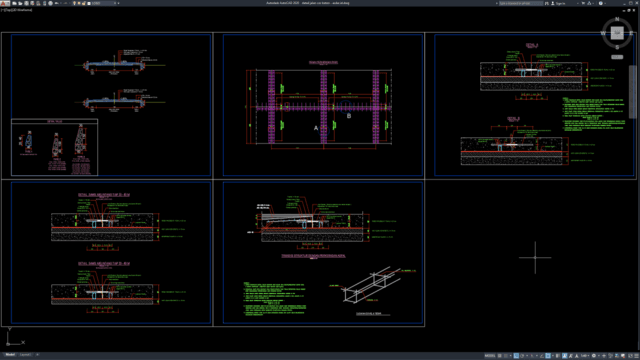Click the isolate objects icon
This screenshot has height=360, width=640.
[x=610, y=356]
